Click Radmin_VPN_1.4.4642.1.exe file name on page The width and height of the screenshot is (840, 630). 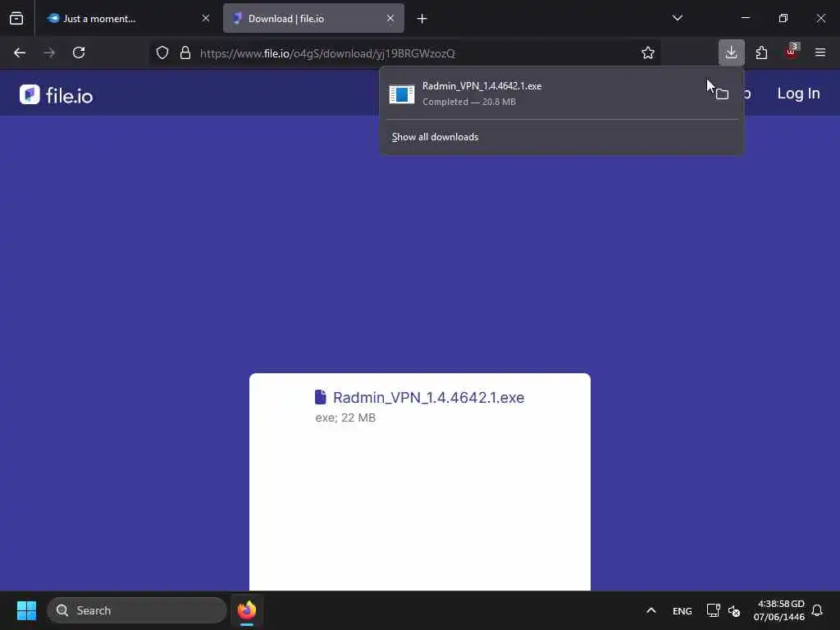428,398
